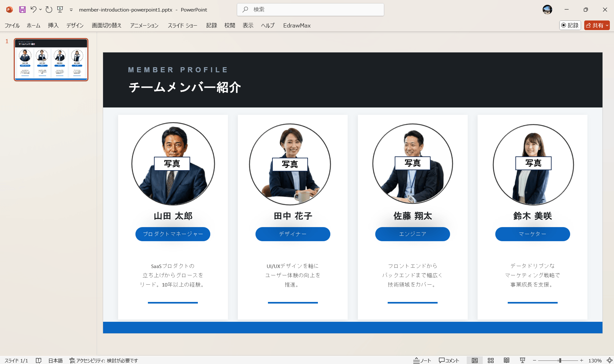Open the 共有 dropdown menu
This screenshot has width=614, height=364.
608,25
